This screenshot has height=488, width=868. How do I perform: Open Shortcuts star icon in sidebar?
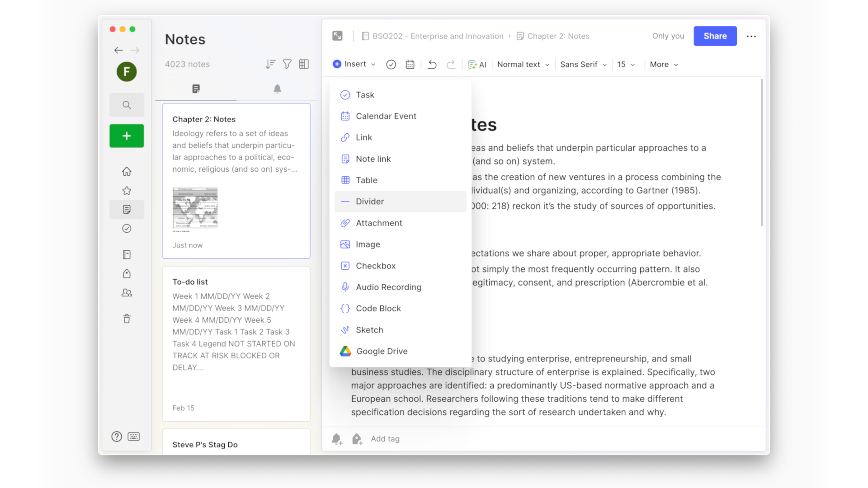tap(127, 191)
